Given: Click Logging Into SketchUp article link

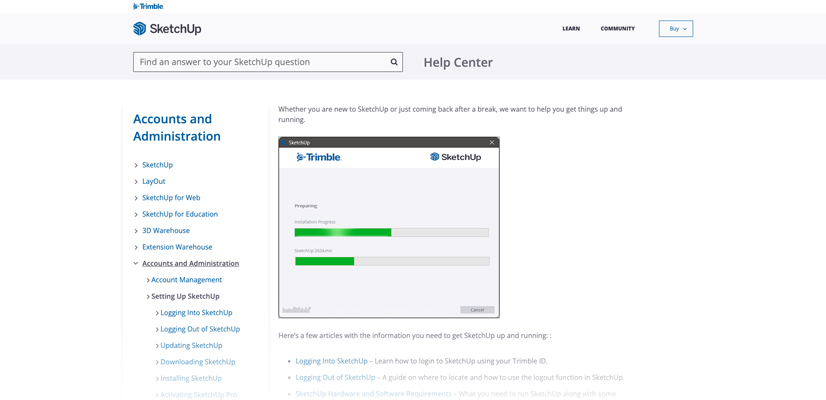Looking at the screenshot, I should 331,361.
